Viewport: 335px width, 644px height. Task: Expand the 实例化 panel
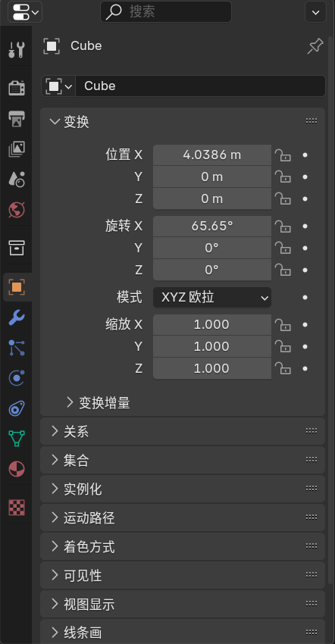(55, 489)
